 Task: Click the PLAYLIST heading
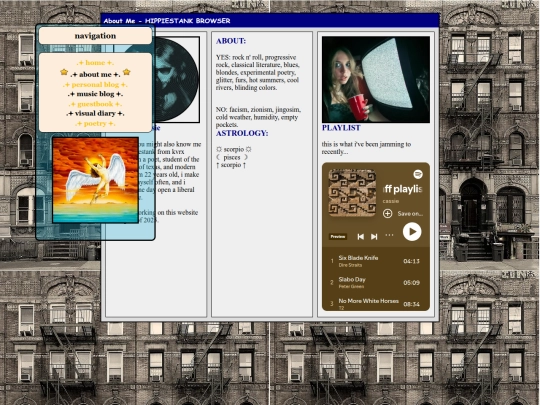[341, 128]
